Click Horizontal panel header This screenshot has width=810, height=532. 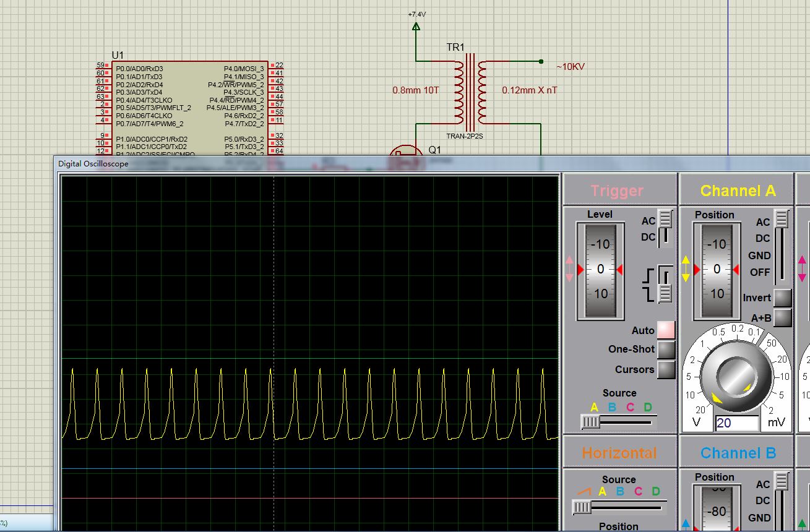619,453
